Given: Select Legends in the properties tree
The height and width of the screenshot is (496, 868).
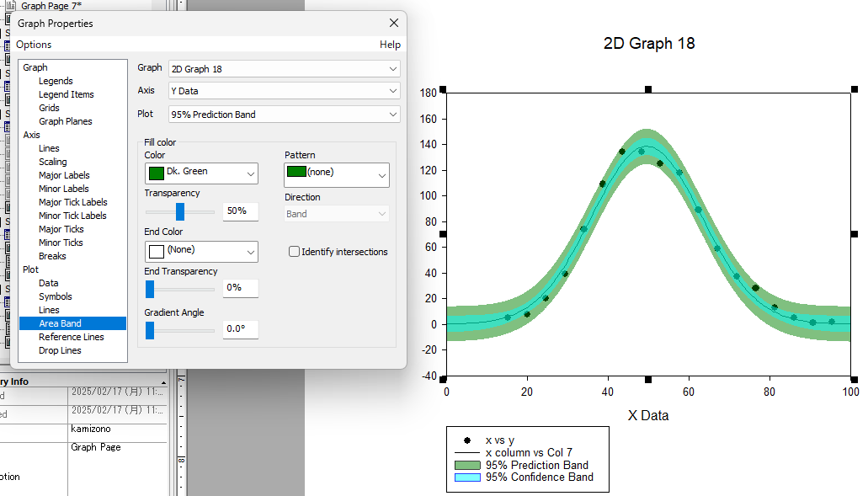Looking at the screenshot, I should pos(56,81).
